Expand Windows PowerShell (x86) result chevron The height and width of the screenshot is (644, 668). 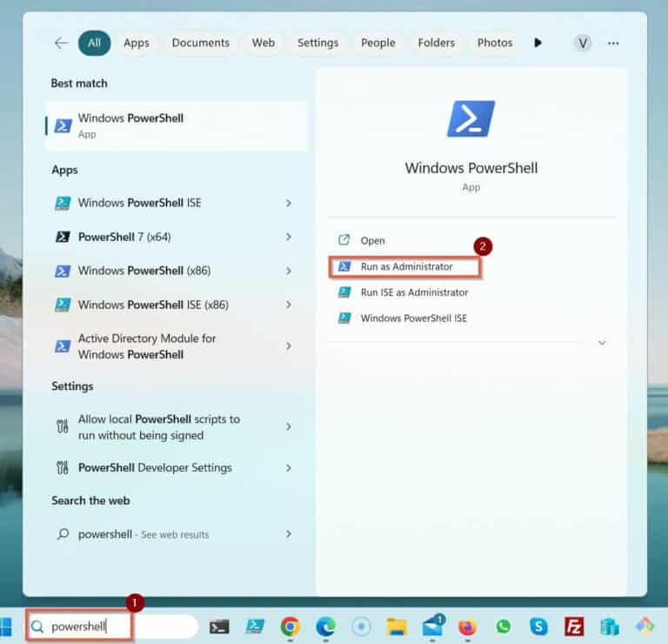289,271
